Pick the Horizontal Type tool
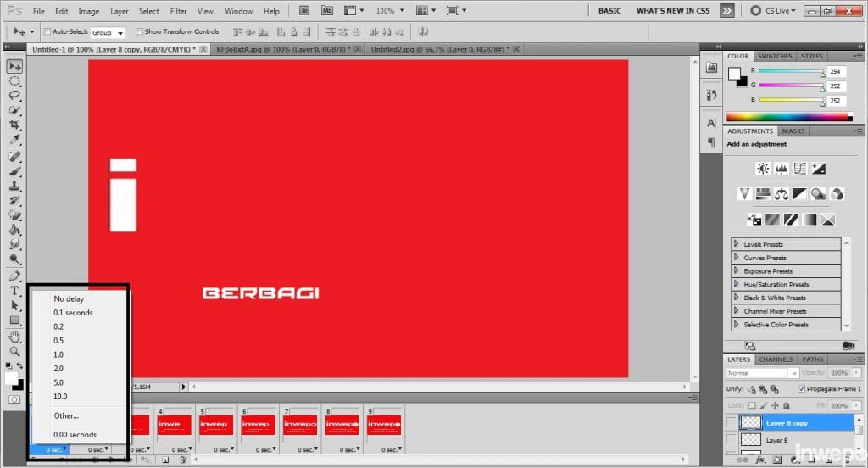This screenshot has height=468, width=868. (x=14, y=291)
